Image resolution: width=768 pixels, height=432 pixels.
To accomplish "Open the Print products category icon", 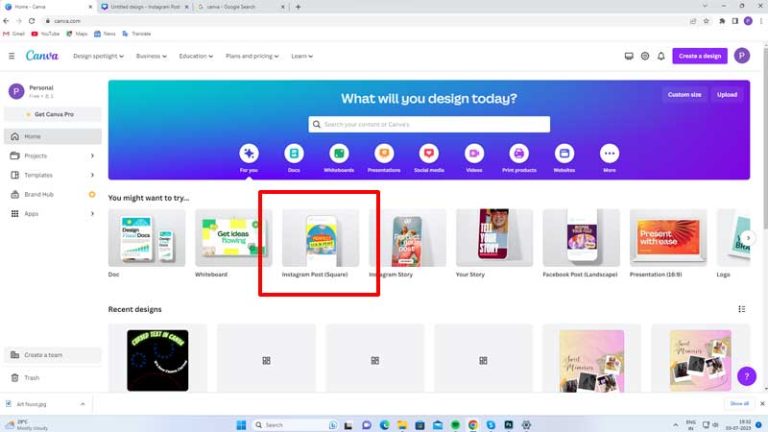I will 519,153.
